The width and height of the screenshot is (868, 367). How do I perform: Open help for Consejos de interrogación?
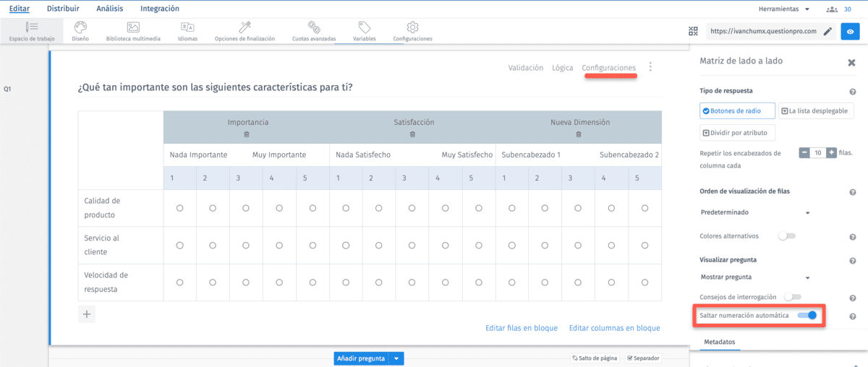coord(852,298)
